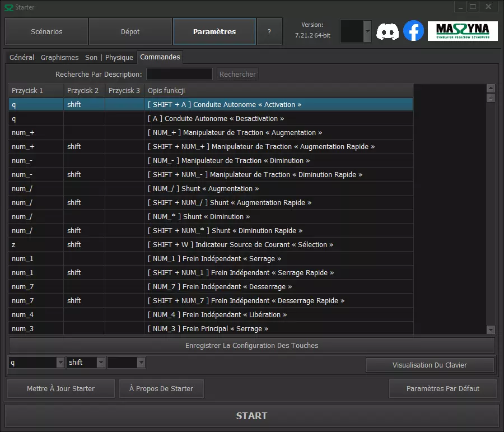504x432 pixels.
Task: Select the Commandes sub-tab
Action: pyautogui.click(x=160, y=57)
